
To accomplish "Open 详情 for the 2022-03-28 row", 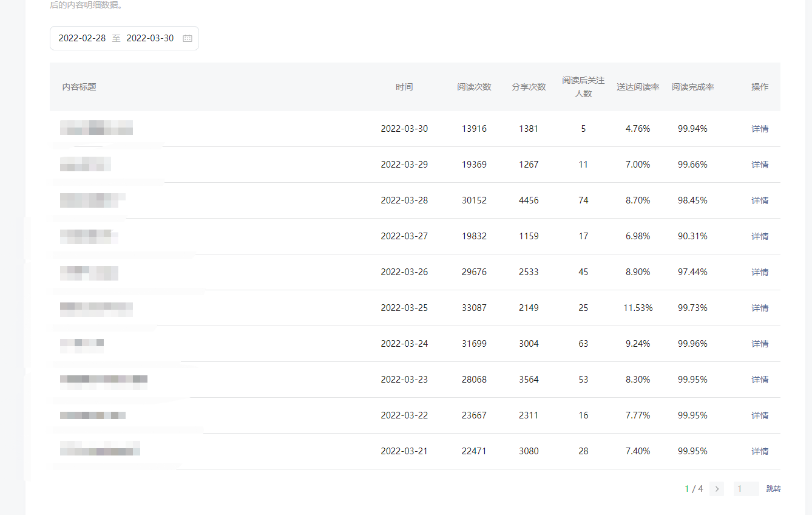I will tap(760, 200).
